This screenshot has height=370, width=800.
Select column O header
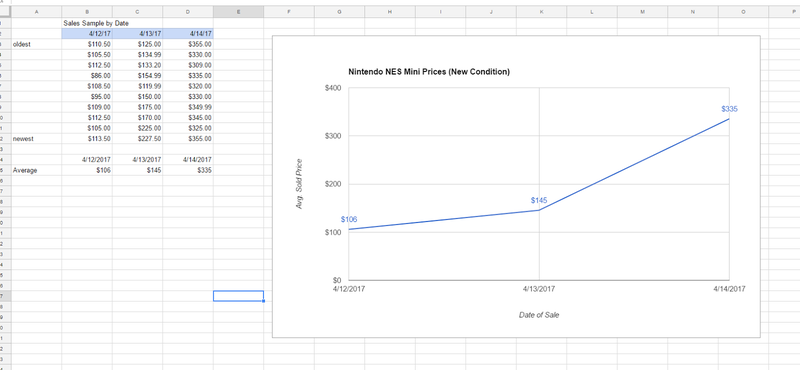click(743, 12)
